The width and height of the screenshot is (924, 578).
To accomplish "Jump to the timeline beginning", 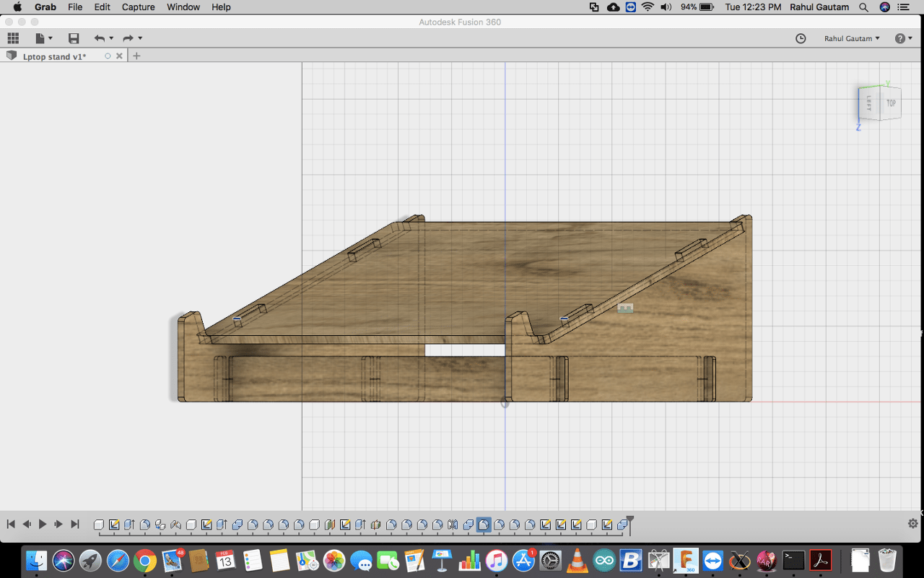I will 11,524.
